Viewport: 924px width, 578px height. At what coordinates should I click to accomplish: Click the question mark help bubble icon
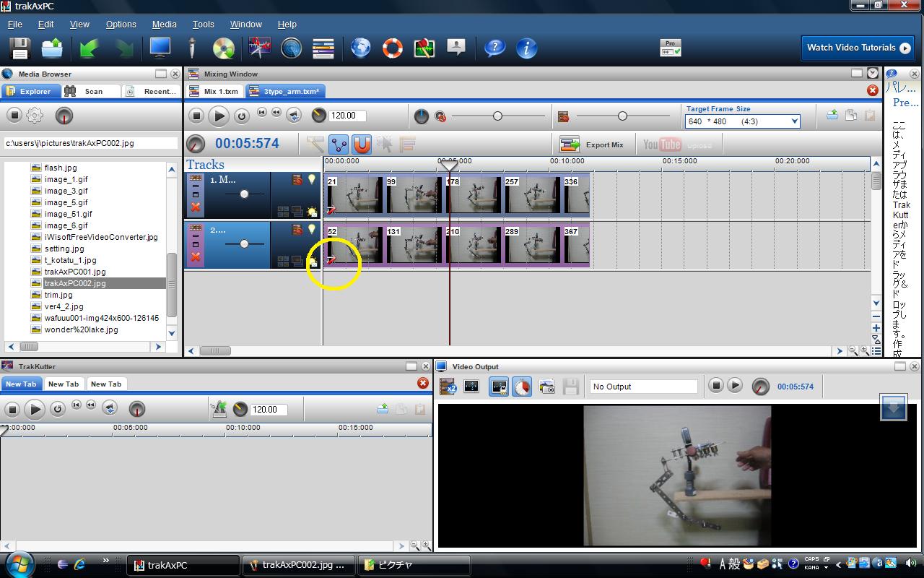(494, 48)
